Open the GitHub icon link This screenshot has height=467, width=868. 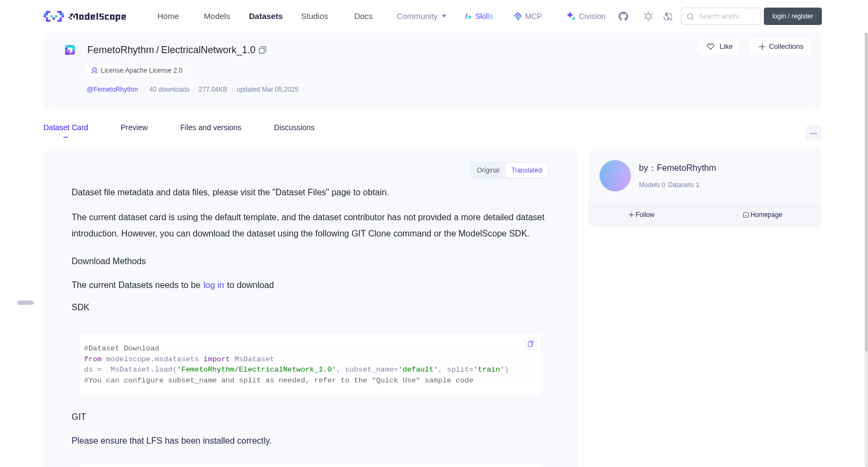point(623,16)
